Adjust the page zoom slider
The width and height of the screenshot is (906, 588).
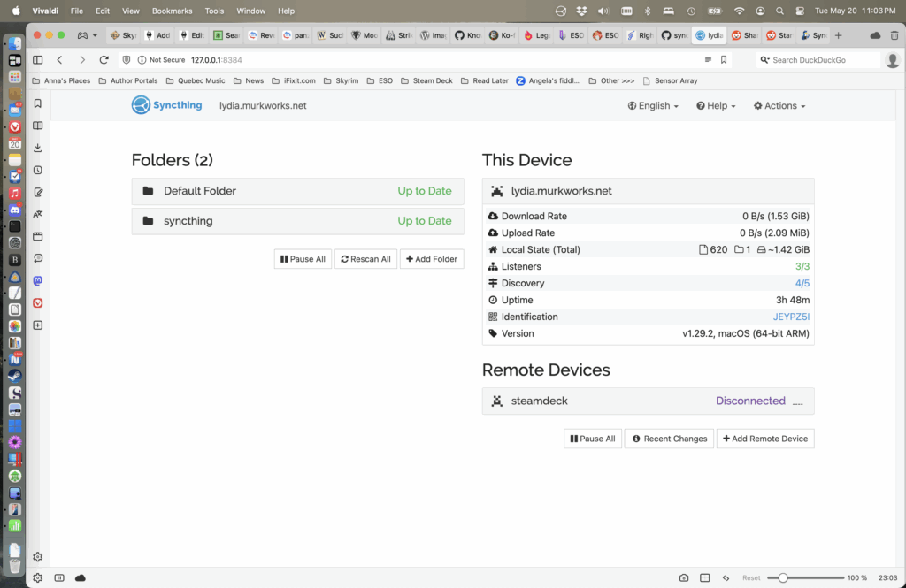(x=783, y=577)
